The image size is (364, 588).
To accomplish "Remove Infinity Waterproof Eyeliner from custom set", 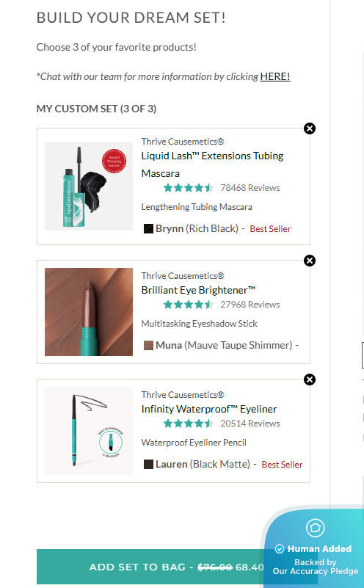I will click(x=309, y=380).
